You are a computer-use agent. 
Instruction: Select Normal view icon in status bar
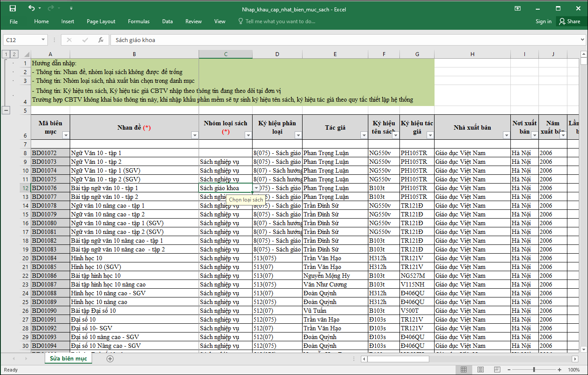tap(464, 370)
